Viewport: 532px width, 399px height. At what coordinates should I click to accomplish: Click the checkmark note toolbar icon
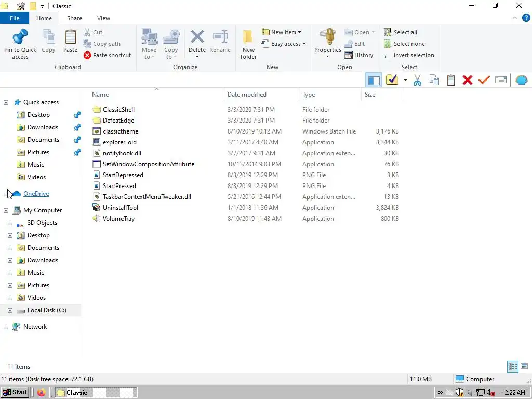[x=392, y=80]
